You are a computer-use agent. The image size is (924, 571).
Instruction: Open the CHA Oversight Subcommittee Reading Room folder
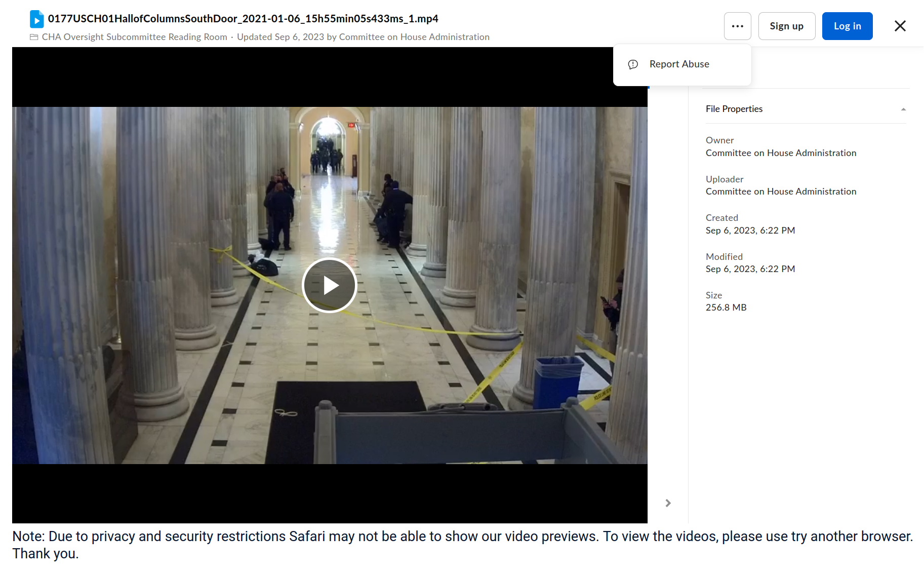pyautogui.click(x=135, y=37)
